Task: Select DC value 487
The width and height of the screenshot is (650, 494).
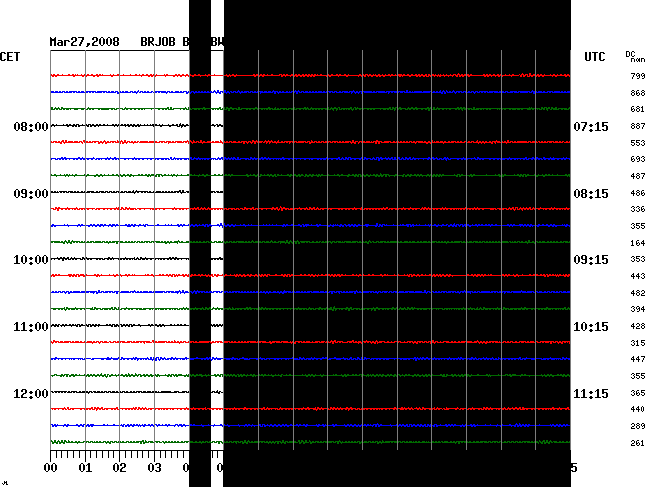Action: pyautogui.click(x=638, y=176)
